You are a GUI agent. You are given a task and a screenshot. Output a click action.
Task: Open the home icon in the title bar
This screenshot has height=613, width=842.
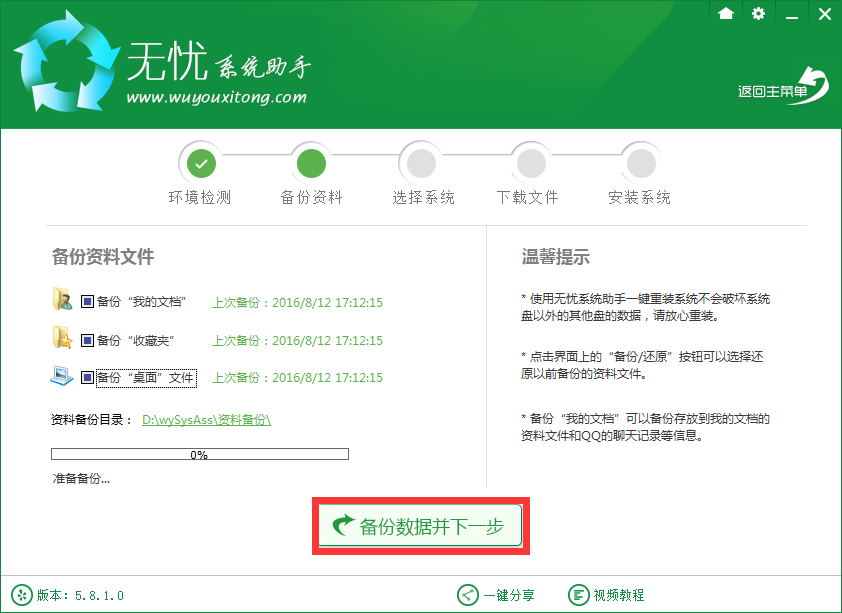coord(725,14)
